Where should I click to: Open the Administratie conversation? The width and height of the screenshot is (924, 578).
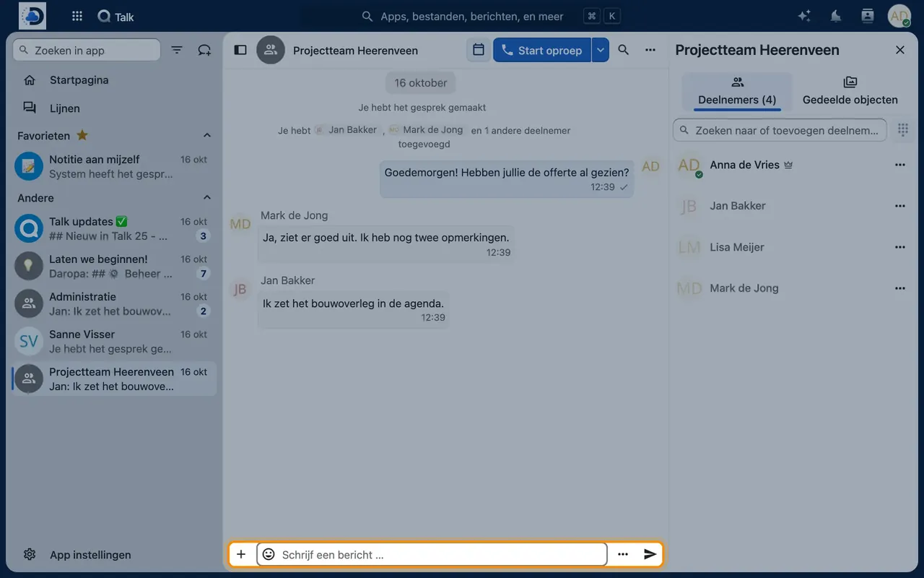(x=114, y=304)
